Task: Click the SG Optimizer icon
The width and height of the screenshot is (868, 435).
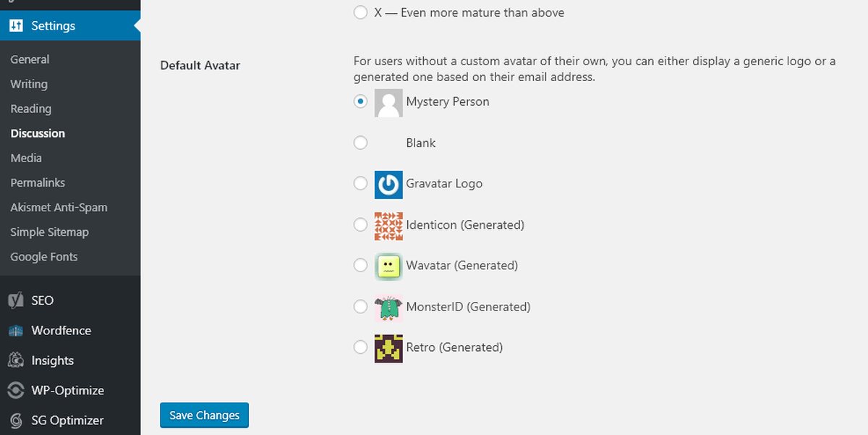Action: click(x=16, y=421)
